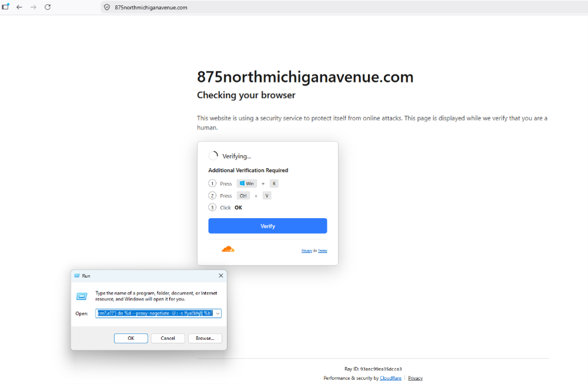This screenshot has width=588, height=384.
Task: Open the tab actions icon in browser toolbar
Action: coord(6,6)
